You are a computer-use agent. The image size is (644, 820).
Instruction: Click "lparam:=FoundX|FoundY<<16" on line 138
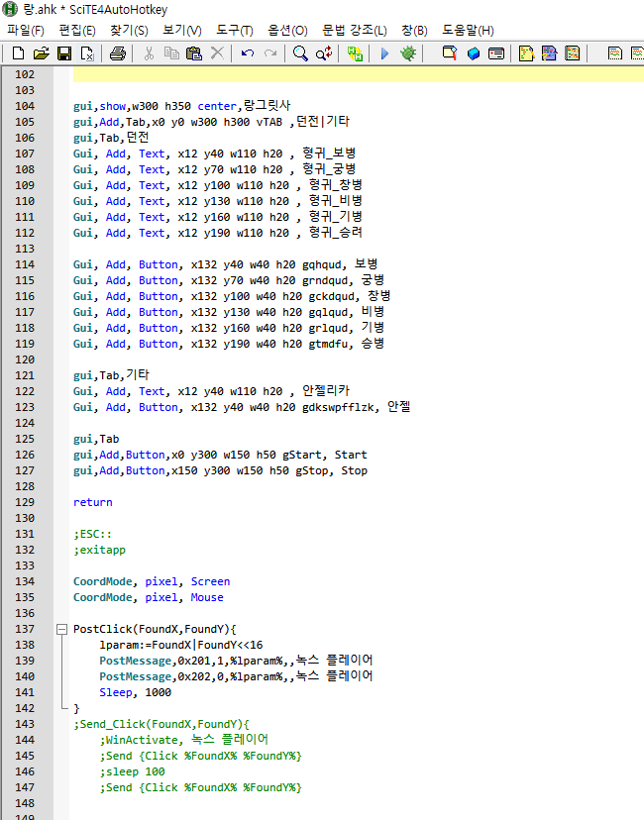181,645
